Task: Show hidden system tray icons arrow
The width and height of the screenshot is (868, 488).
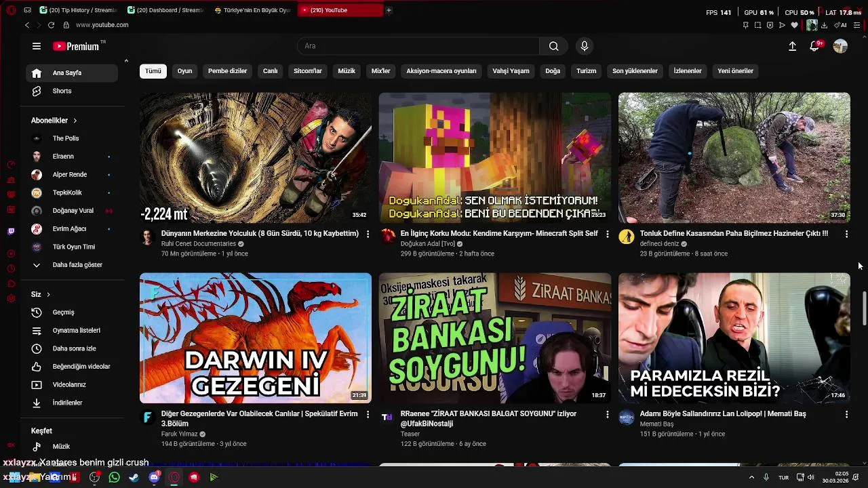Action: 751,477
